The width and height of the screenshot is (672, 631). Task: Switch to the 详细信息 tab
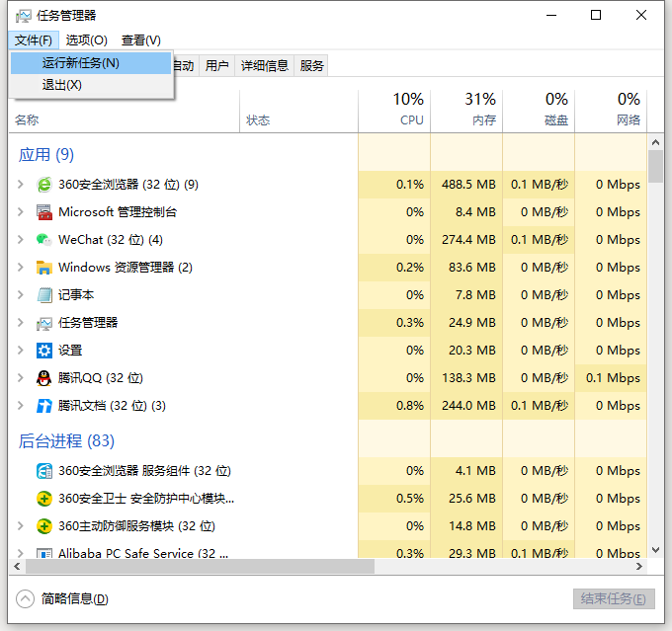pos(265,66)
